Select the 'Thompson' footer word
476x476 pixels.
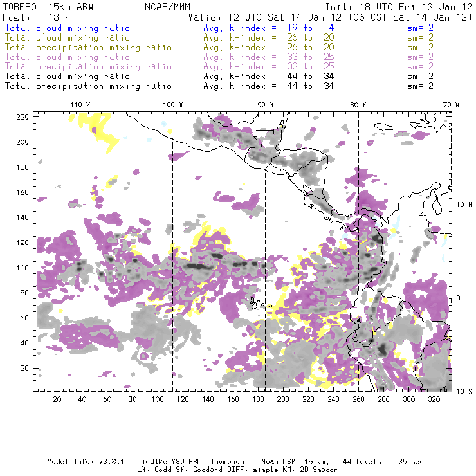(x=227, y=462)
